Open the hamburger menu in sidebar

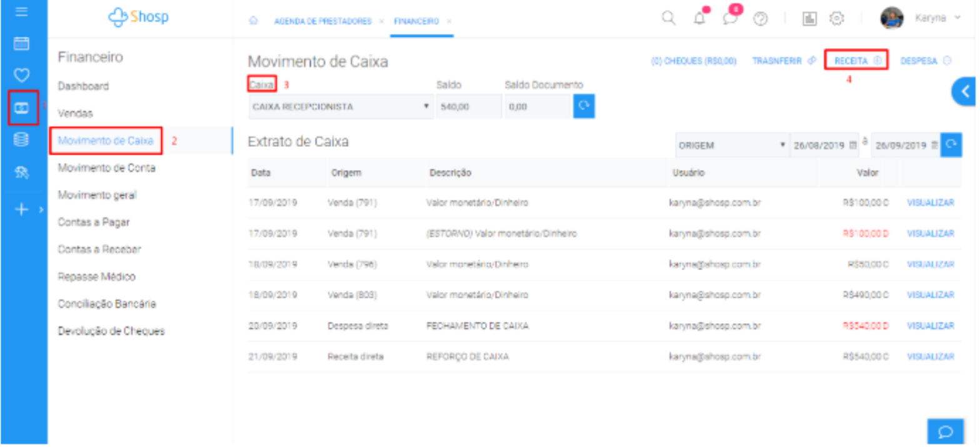coord(22,12)
